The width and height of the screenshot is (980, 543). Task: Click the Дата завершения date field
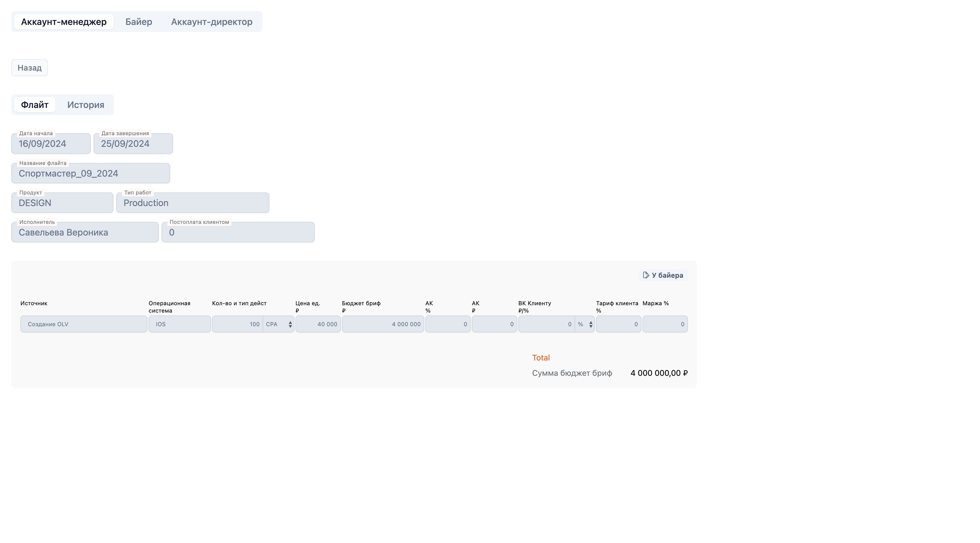pos(133,143)
